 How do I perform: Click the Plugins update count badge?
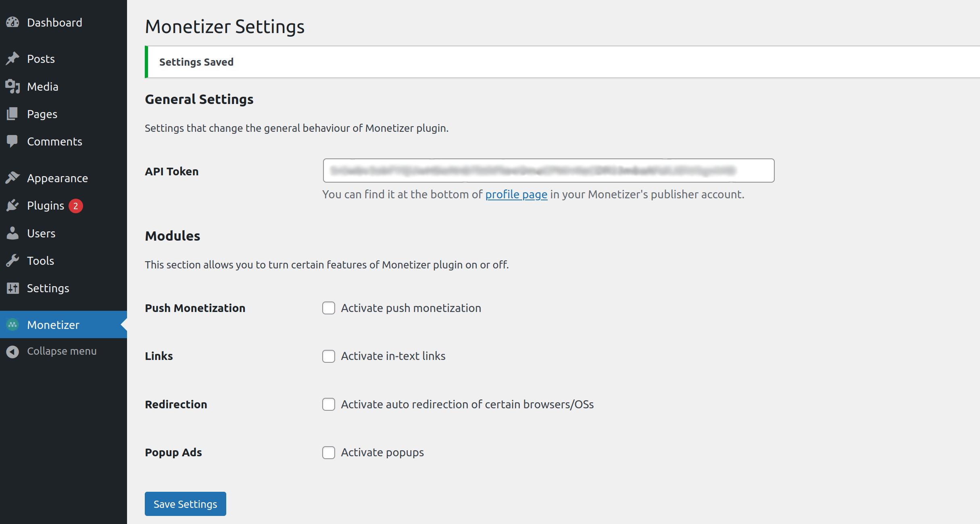[x=75, y=206]
